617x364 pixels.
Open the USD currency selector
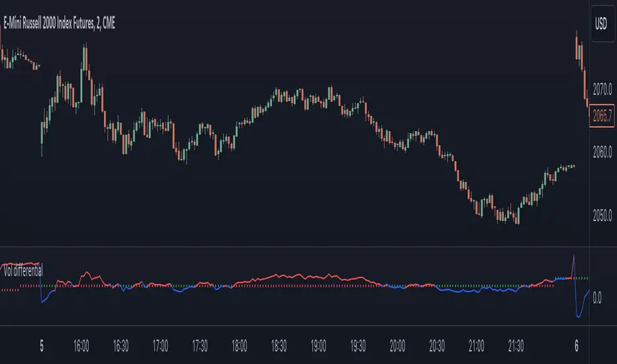[x=602, y=24]
